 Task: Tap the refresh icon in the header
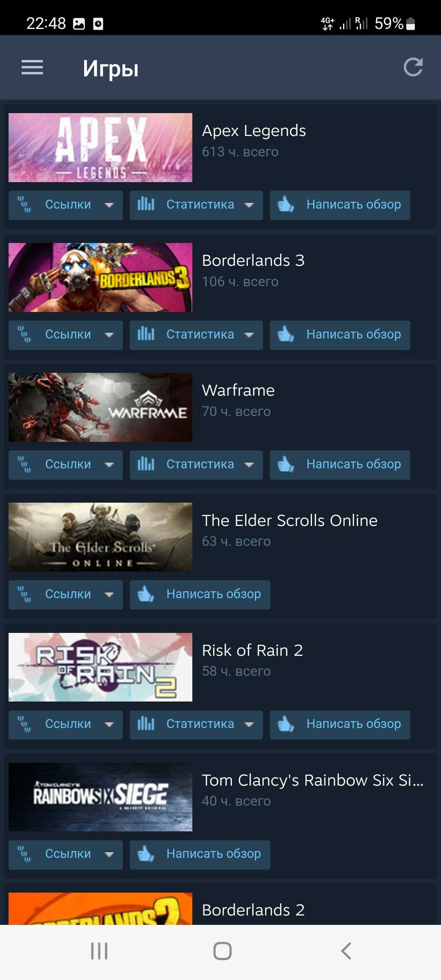coord(413,67)
